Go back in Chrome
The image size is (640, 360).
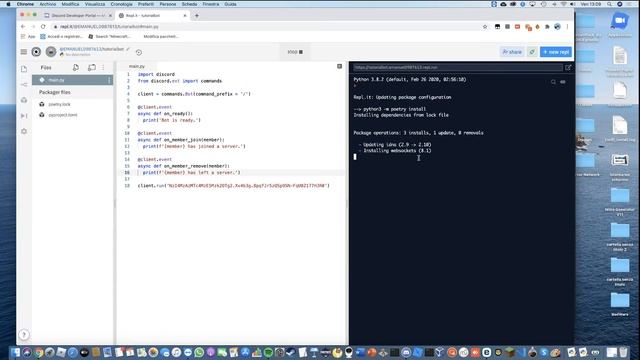[x=23, y=27]
